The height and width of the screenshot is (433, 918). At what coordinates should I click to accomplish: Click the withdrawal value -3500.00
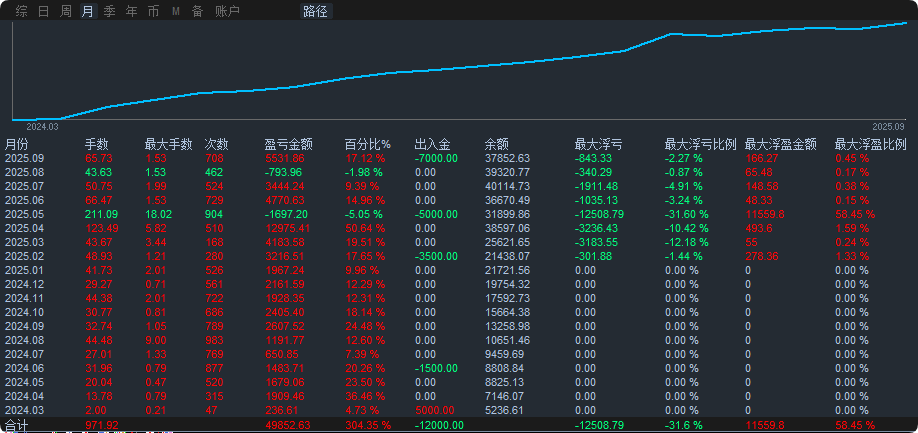(436, 256)
